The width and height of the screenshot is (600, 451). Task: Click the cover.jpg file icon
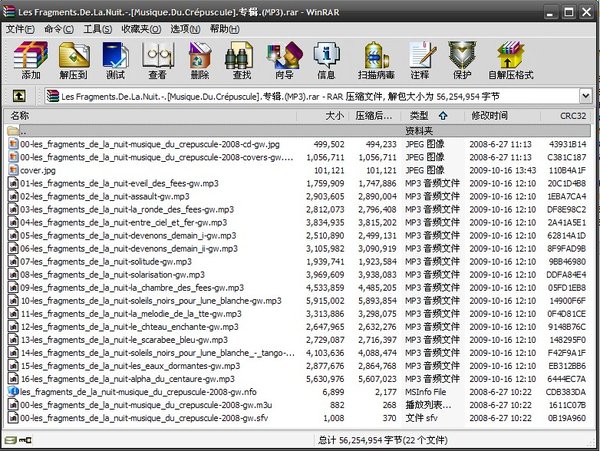point(13,170)
